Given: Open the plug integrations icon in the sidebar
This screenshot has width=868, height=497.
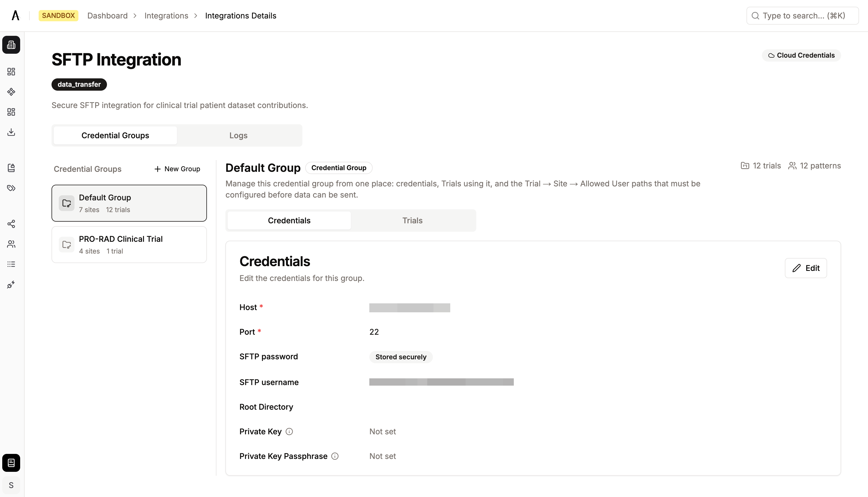Looking at the screenshot, I should tap(11, 284).
